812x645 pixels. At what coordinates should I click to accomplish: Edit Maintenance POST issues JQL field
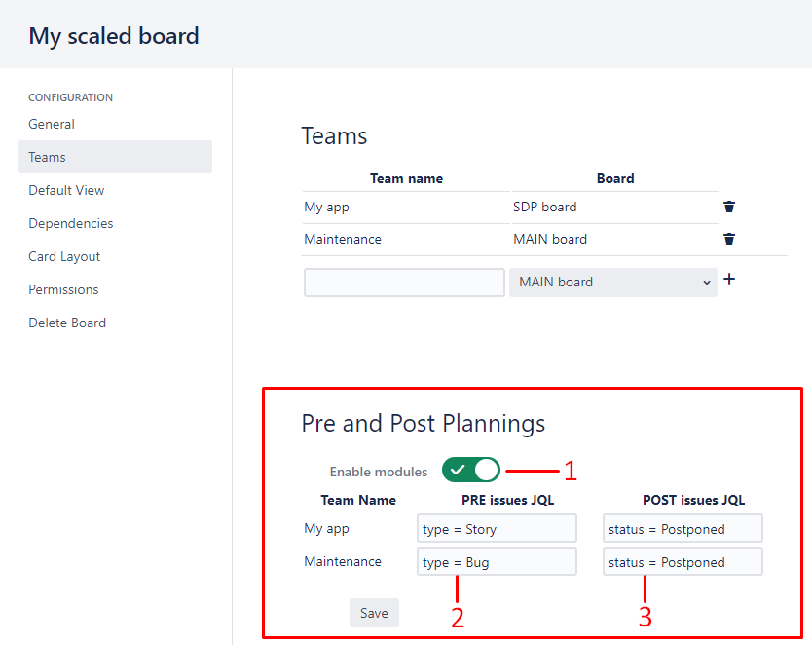[x=683, y=561]
